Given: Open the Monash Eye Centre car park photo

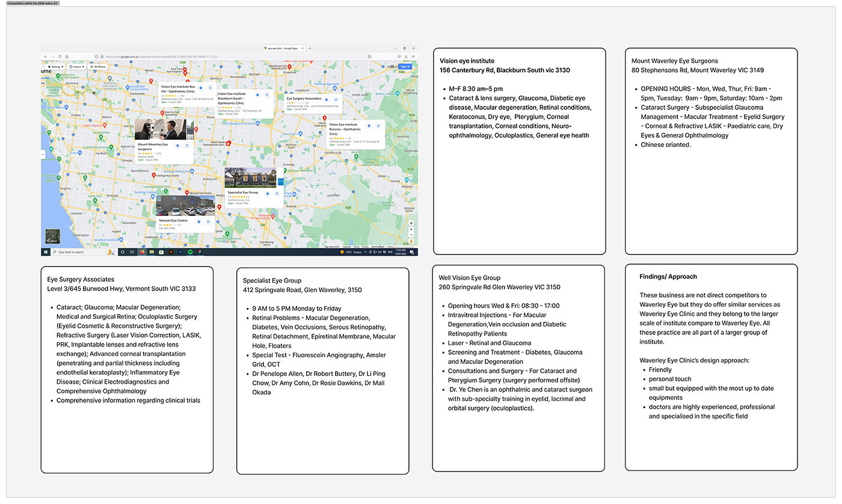Looking at the screenshot, I should coord(185,206).
